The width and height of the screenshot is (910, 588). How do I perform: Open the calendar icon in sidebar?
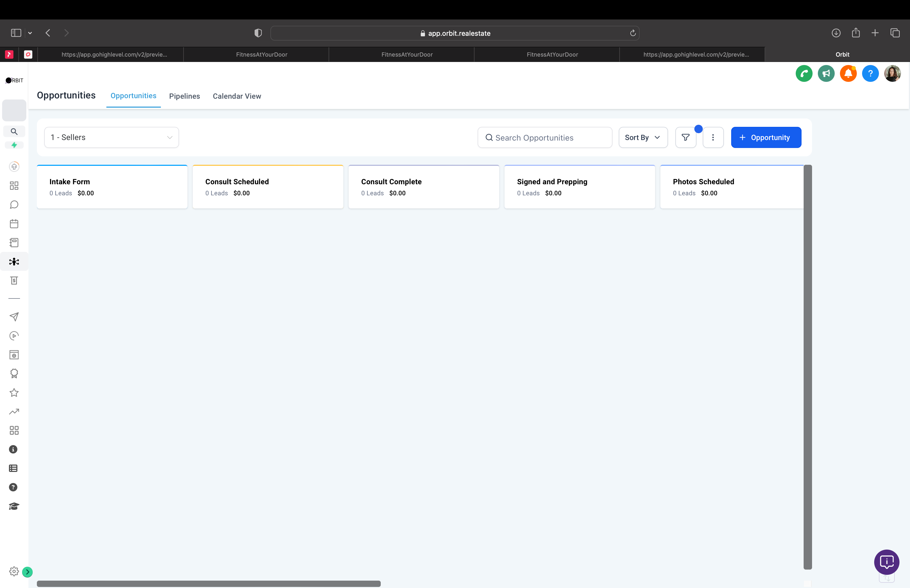(x=14, y=224)
